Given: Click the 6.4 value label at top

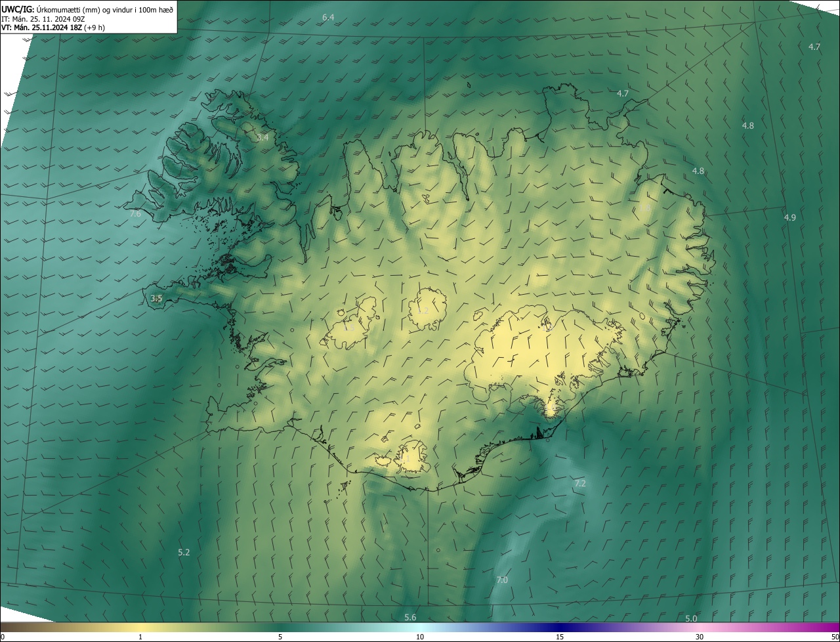Looking at the screenshot, I should point(328,16).
